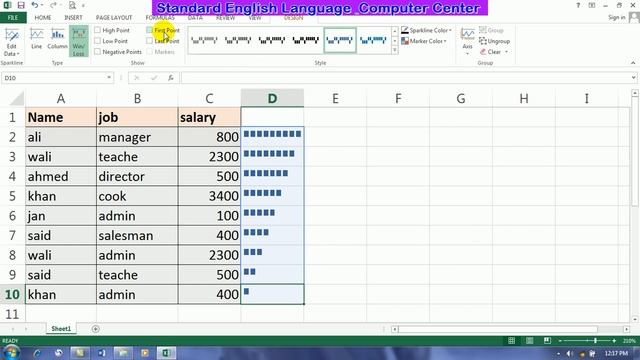Switch sparkline type to Column

57,39
